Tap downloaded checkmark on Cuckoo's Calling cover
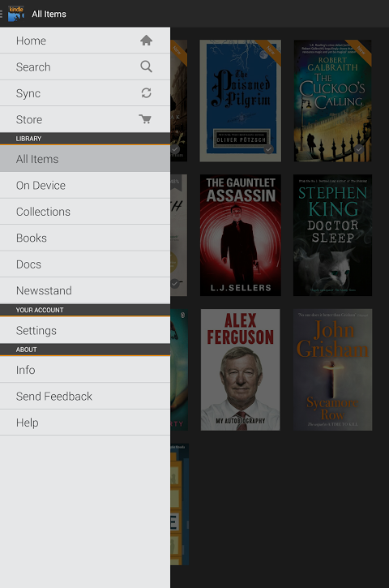 [359, 149]
